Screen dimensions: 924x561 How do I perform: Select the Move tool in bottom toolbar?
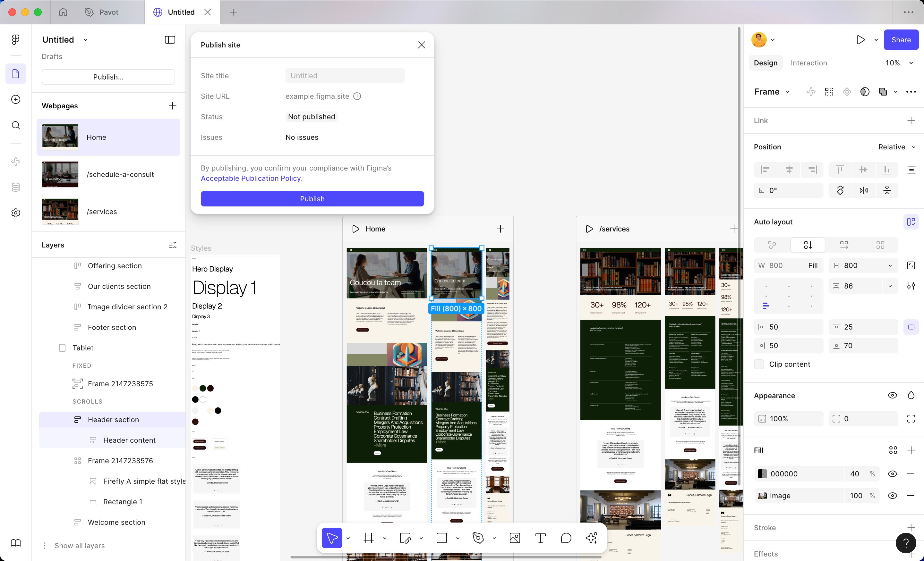click(x=332, y=538)
